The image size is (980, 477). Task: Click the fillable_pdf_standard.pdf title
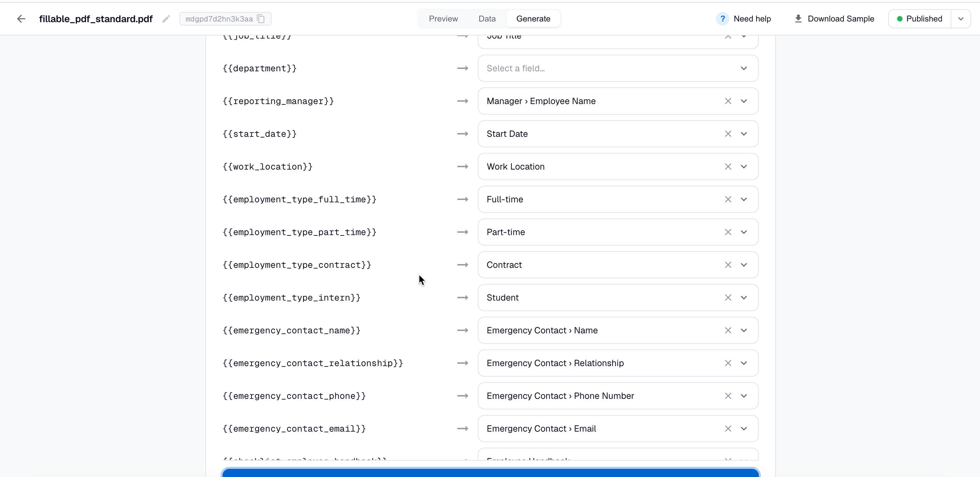tap(96, 19)
